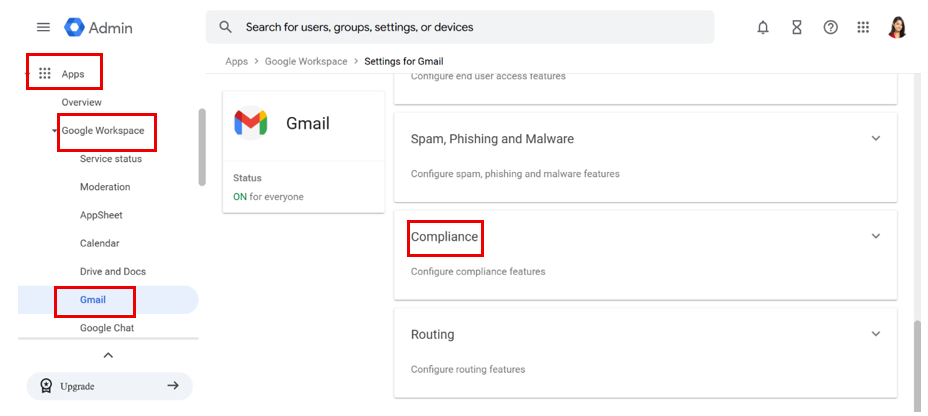Open the Google apps grid launcher
The height and width of the screenshot is (416, 928).
point(863,27)
